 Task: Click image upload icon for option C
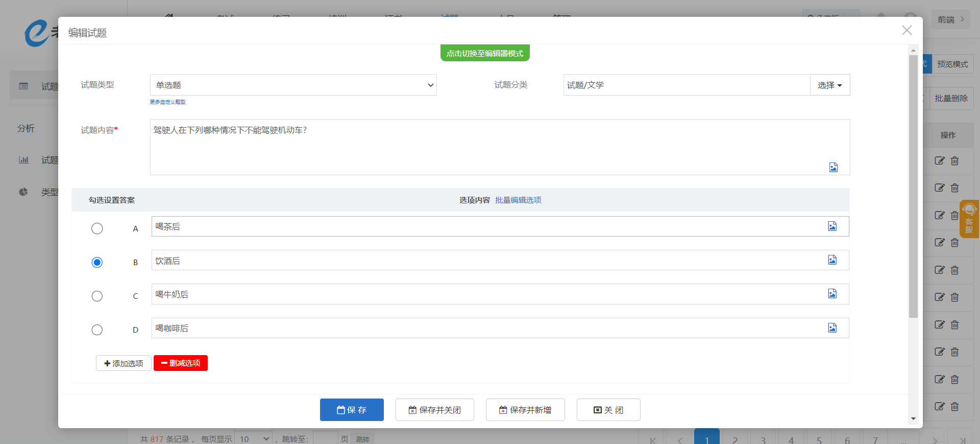(832, 294)
